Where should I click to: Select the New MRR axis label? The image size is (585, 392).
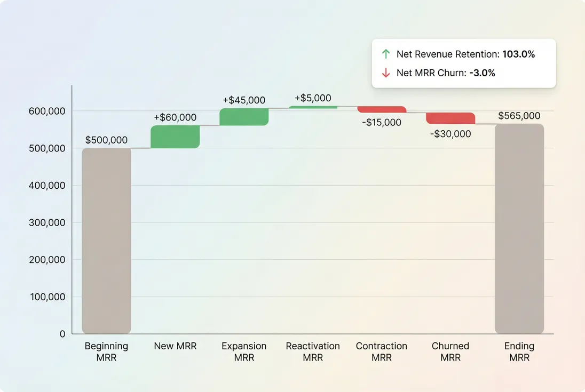point(175,346)
